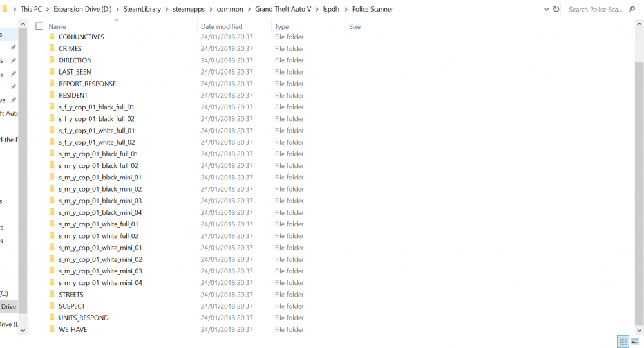The height and width of the screenshot is (348, 644).
Task: Select the s_m_y_cop_01_white_mini_03 folder name
Action: (100, 271)
